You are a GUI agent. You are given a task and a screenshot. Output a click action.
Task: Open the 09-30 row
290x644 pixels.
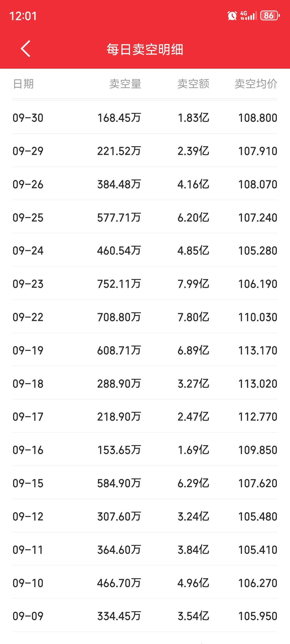145,118
